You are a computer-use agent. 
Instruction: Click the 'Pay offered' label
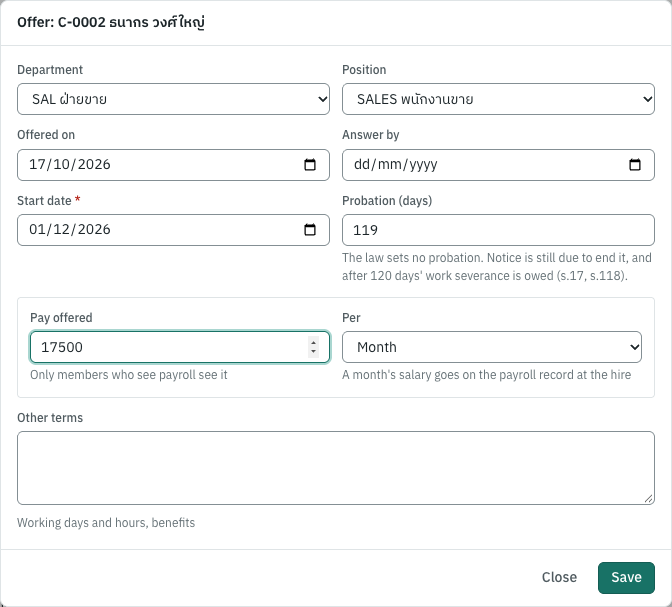click(61, 318)
